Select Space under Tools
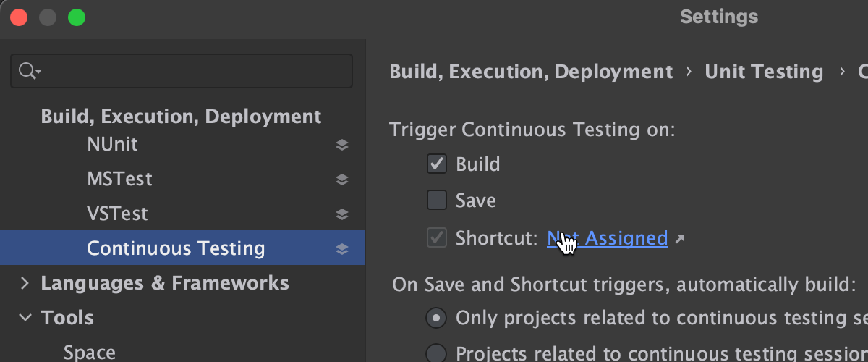This screenshot has width=868, height=362. click(x=89, y=352)
